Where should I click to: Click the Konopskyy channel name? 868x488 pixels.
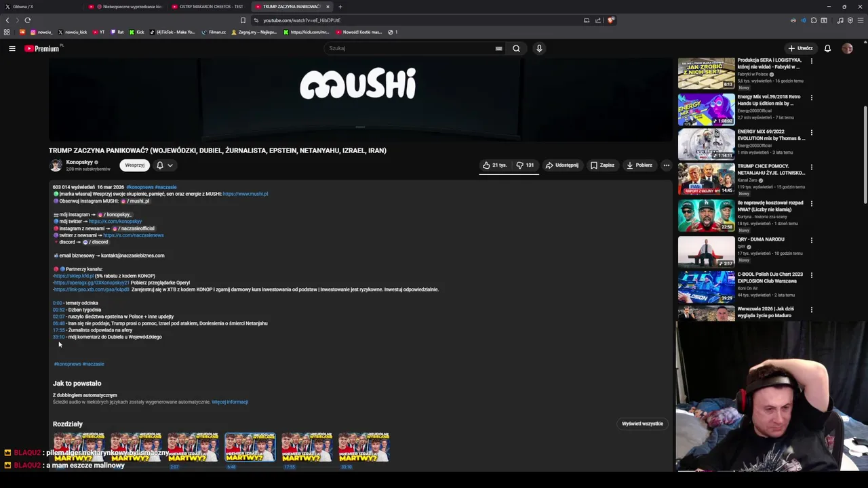(x=79, y=162)
